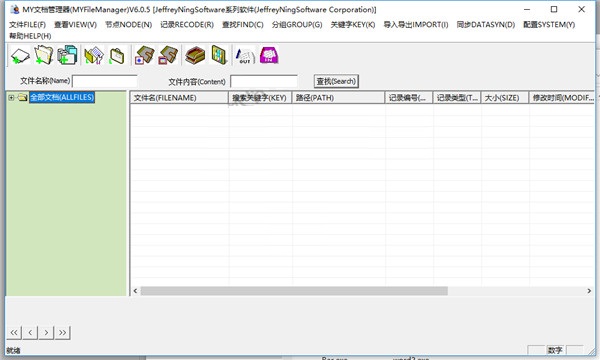Click the magenta IN import icon
Image resolution: width=600 pixels, height=360 pixels.
pos(269,55)
